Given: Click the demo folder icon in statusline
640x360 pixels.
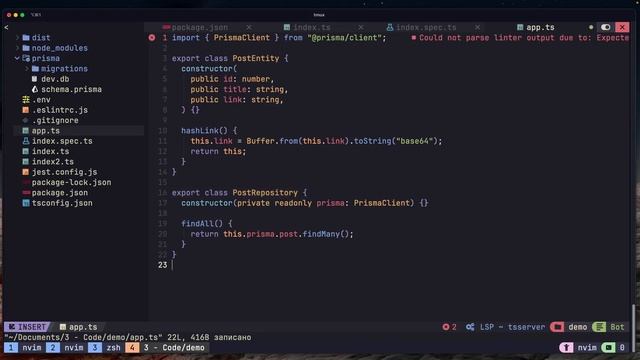Looking at the screenshot, I should [x=557, y=327].
